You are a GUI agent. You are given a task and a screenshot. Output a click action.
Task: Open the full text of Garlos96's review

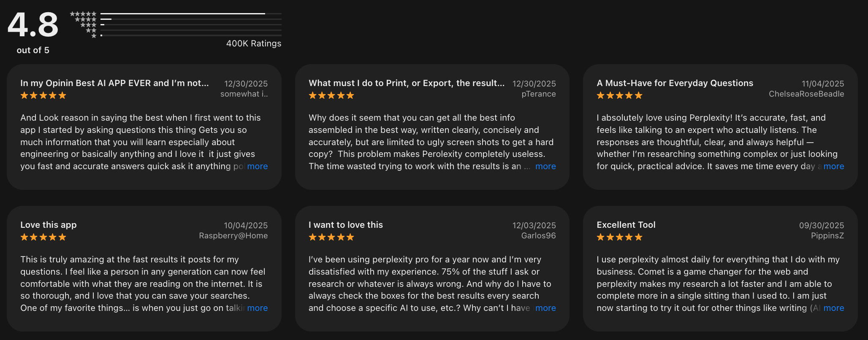pos(545,308)
